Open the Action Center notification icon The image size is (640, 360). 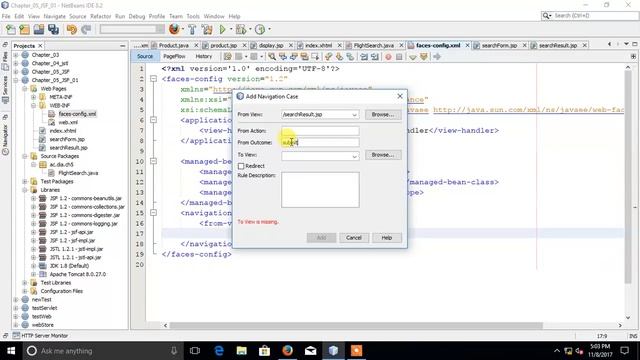pos(624,351)
